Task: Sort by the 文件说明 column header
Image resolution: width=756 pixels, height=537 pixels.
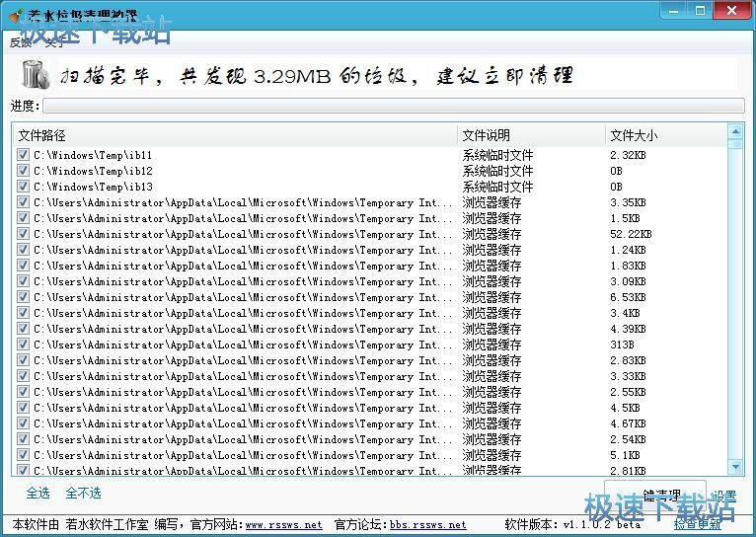Action: coord(531,135)
